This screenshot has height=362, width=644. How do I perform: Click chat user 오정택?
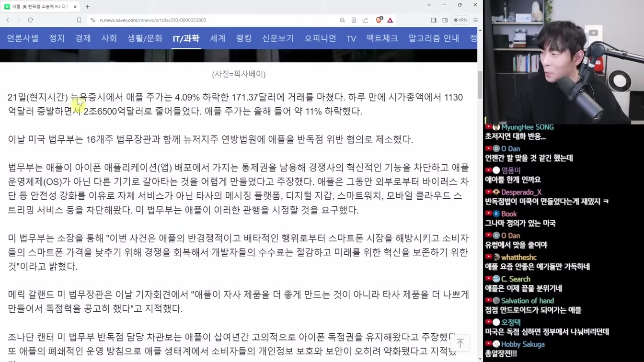click(x=511, y=323)
